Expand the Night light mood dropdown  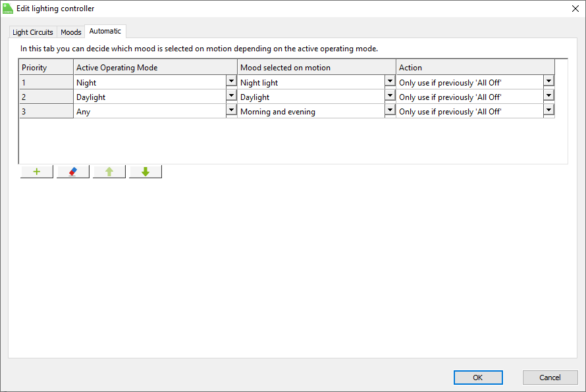pyautogui.click(x=390, y=82)
